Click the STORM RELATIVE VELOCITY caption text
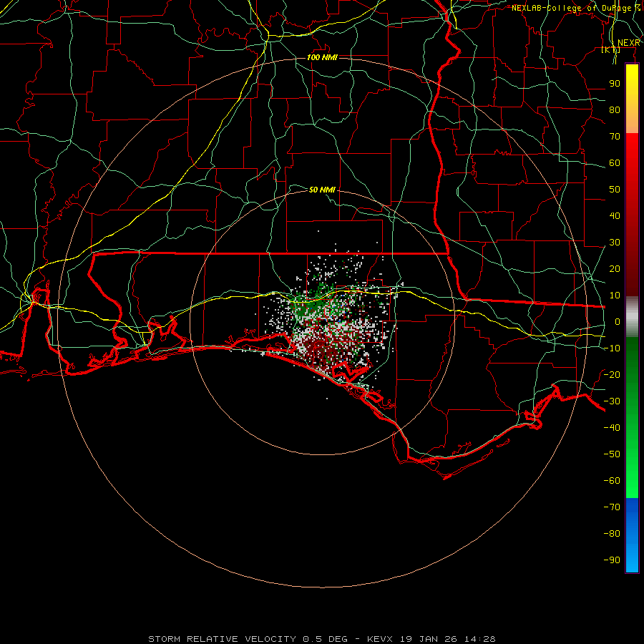Screen dimensions: 644x644 tap(223, 639)
